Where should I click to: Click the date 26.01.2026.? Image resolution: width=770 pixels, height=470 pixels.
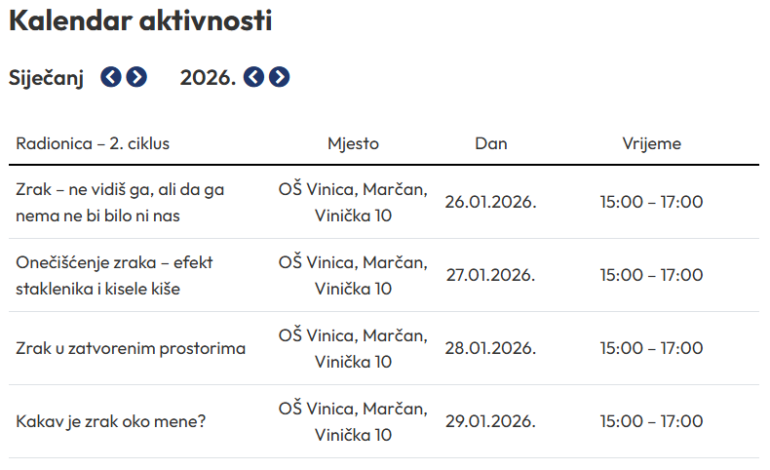tap(491, 201)
